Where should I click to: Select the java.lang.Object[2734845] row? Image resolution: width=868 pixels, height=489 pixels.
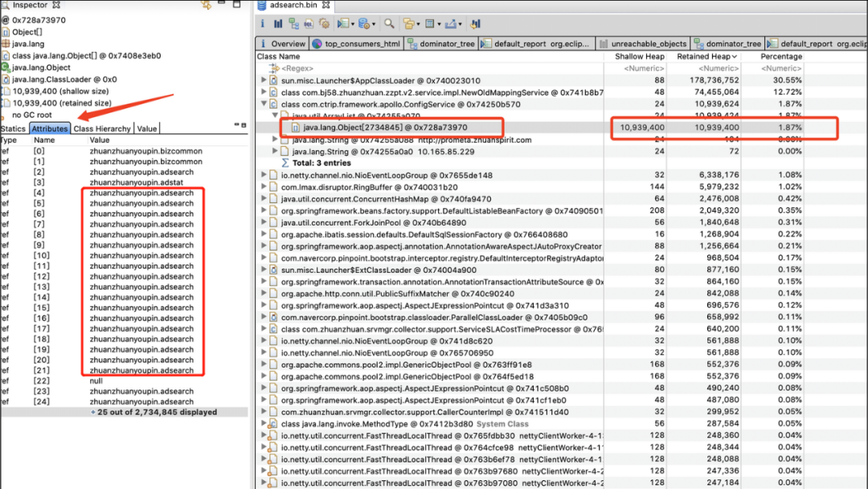coord(385,128)
